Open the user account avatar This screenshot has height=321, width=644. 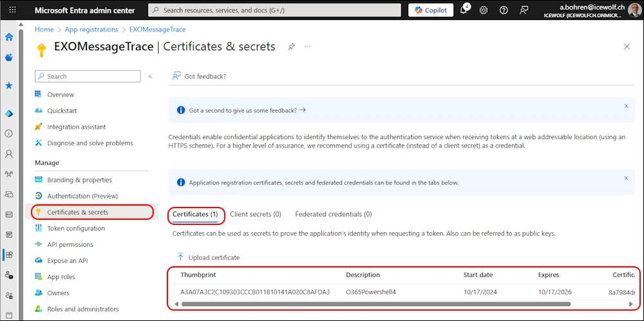tap(634, 10)
